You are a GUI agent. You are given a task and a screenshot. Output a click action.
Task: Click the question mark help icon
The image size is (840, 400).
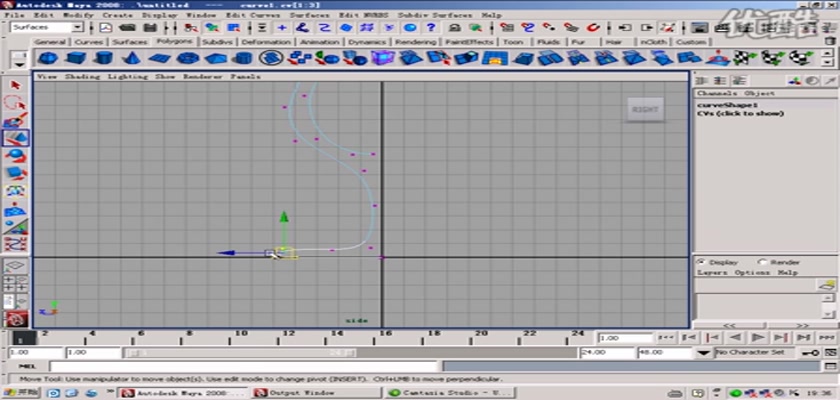(x=431, y=27)
